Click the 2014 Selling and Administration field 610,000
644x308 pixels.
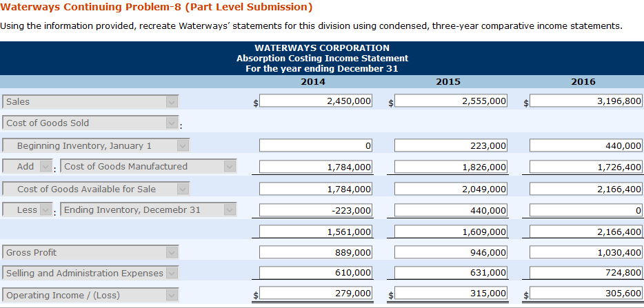315,273
